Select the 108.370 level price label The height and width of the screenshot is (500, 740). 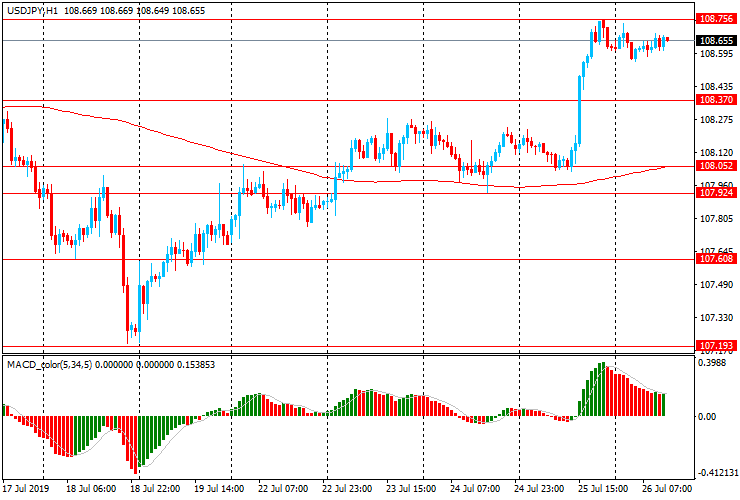tap(716, 100)
